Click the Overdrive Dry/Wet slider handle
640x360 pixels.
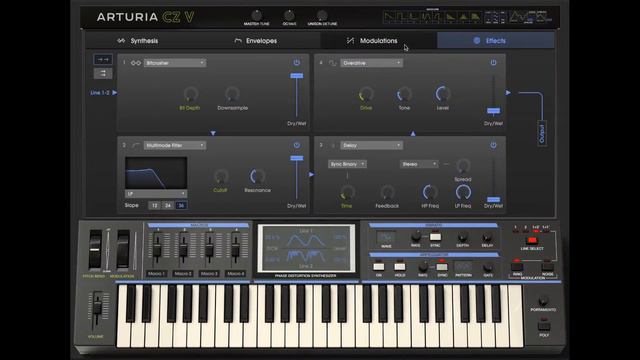tap(493, 111)
